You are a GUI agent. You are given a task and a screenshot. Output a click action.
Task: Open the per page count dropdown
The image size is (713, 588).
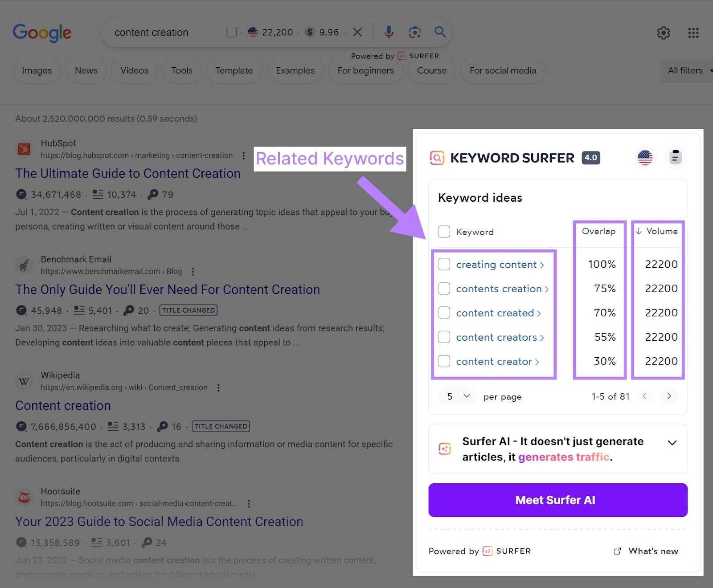tap(458, 396)
